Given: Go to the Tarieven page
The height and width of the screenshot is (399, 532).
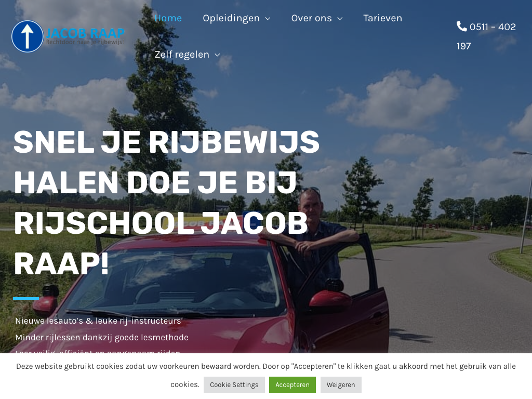Looking at the screenshot, I should click(x=382, y=18).
